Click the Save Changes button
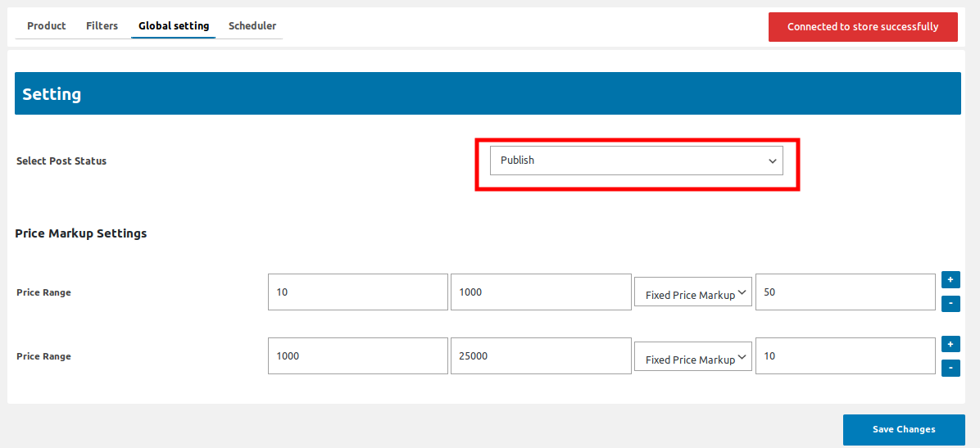The image size is (980, 448). (903, 429)
